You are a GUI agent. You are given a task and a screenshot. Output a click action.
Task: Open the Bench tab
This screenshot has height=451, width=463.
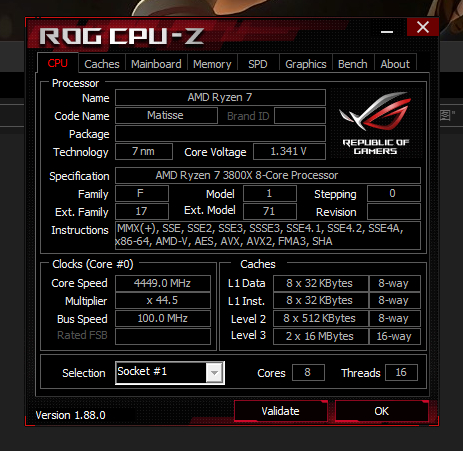tap(353, 64)
